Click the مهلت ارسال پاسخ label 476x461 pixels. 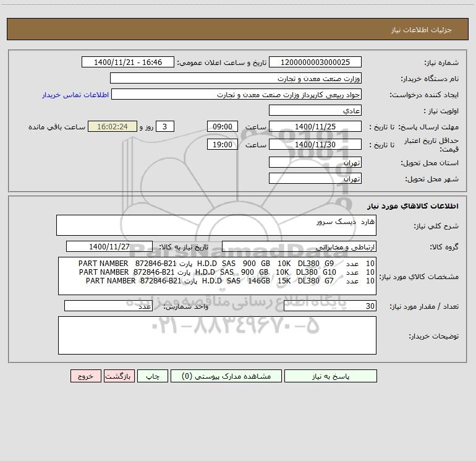[428, 127]
